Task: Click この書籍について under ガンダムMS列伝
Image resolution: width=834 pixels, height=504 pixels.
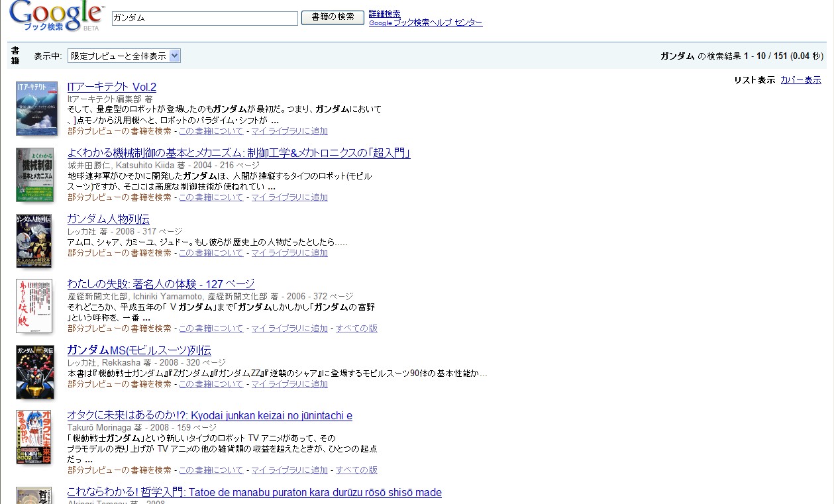Action: click(211, 384)
